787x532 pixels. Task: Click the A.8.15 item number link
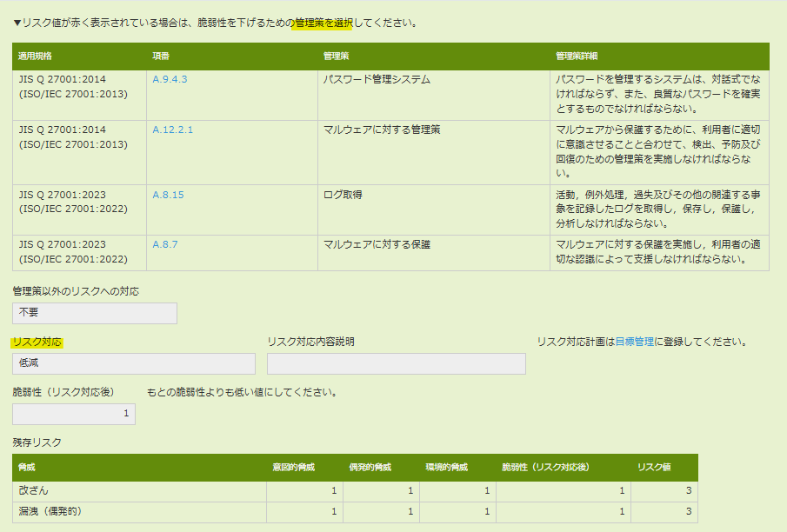pyautogui.click(x=168, y=195)
